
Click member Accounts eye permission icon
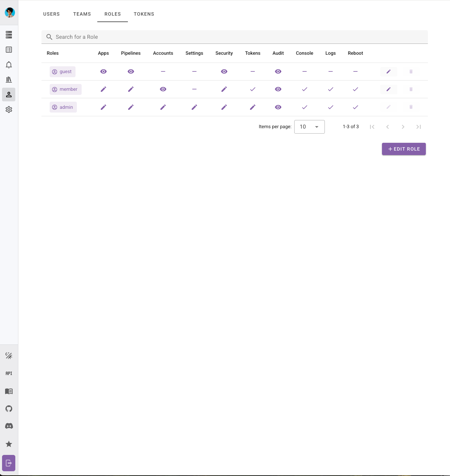(163, 89)
